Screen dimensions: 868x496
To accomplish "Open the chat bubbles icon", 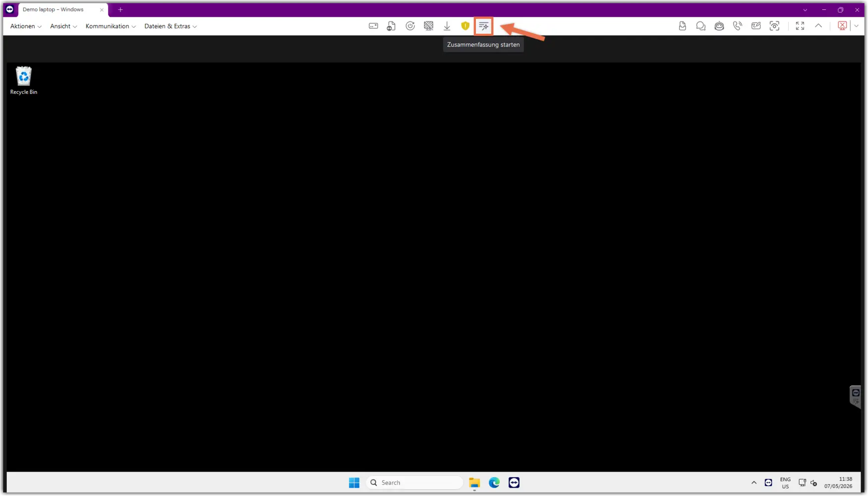I will coord(700,26).
